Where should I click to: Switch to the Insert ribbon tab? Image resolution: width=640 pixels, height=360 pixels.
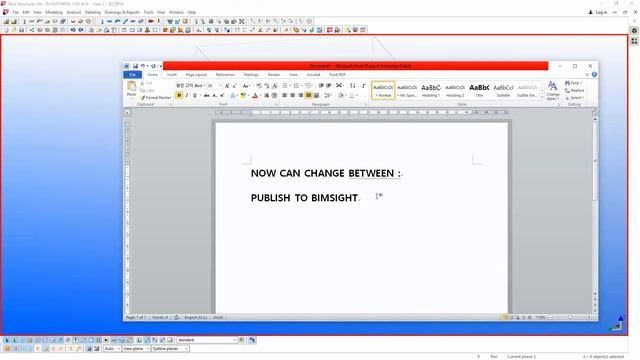pos(171,75)
